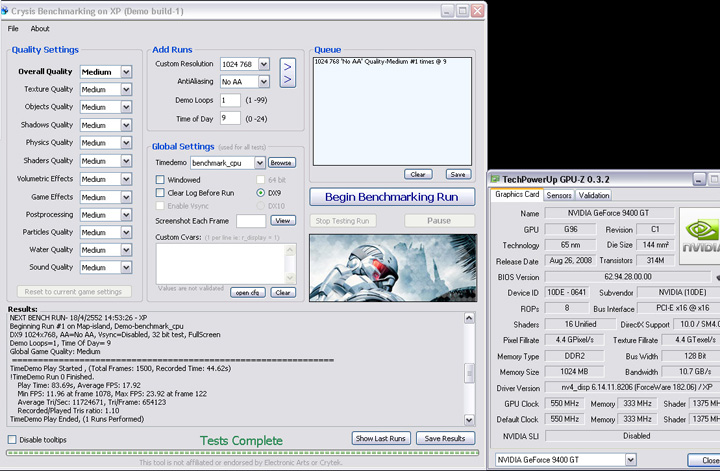The width and height of the screenshot is (720, 471).
Task: Click the Crysis nanosuit banner image
Action: [x=393, y=268]
